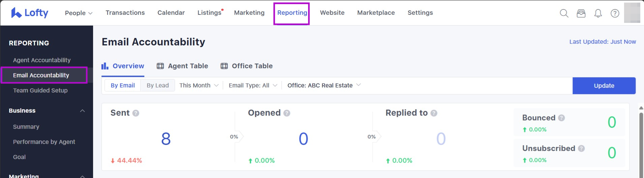Viewport: 644px width, 178px height.
Task: Click the help icon beside Opened
Action: [287, 113]
